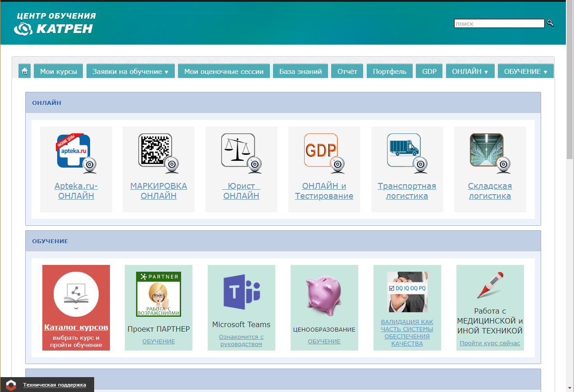Click into the поиск search field

499,23
